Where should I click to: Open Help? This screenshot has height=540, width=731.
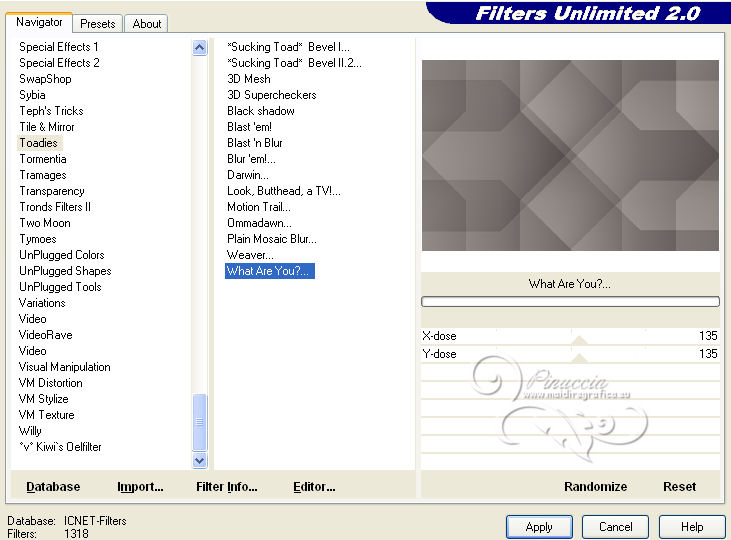(692, 527)
